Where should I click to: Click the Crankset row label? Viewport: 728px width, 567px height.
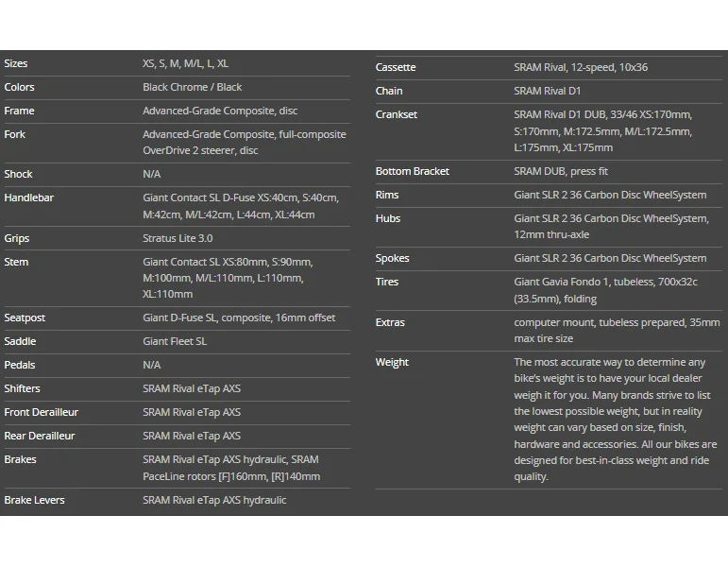pyautogui.click(x=396, y=114)
